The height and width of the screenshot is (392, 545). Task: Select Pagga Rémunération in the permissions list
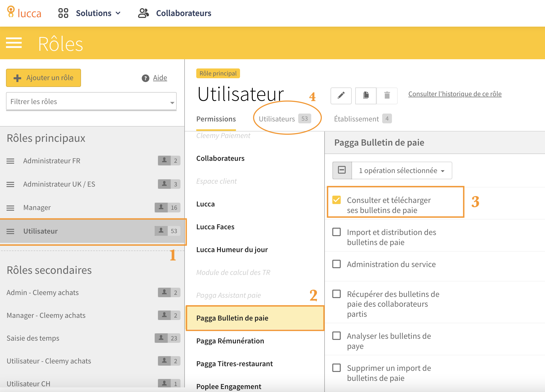pyautogui.click(x=230, y=341)
